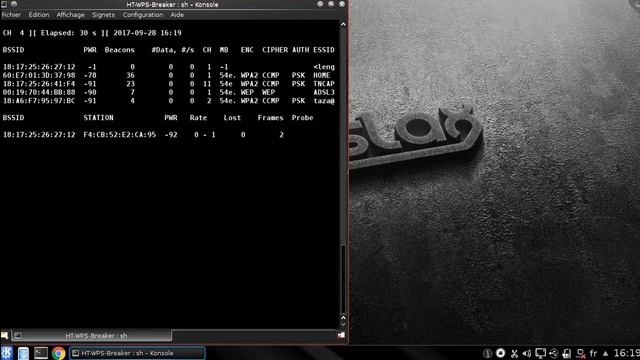Click the ESSID 'HOME' entry
This screenshot has height=360, width=640.
[322, 75]
